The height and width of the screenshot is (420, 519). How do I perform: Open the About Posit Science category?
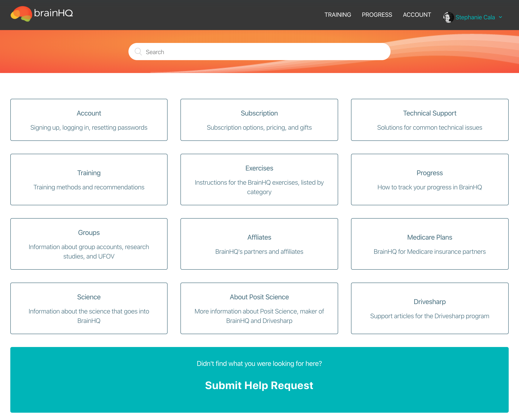[259, 308]
